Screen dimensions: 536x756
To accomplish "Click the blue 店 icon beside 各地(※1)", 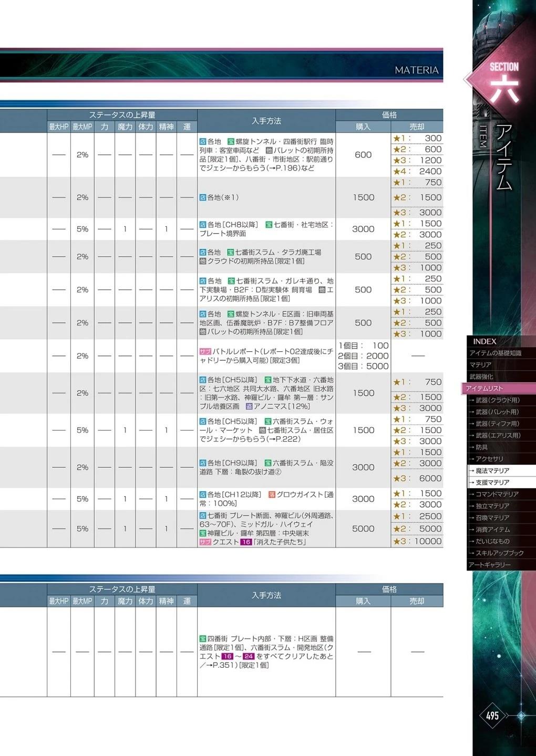I will 203,197.
